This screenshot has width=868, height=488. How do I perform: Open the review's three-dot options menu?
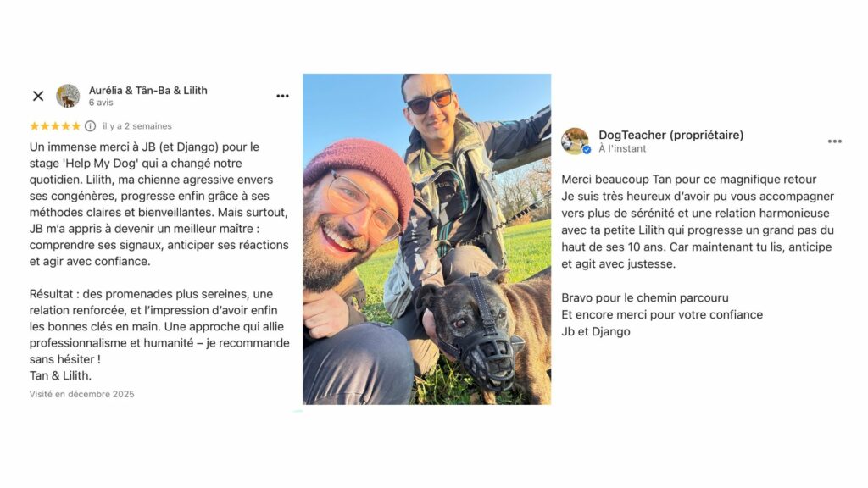(282, 96)
